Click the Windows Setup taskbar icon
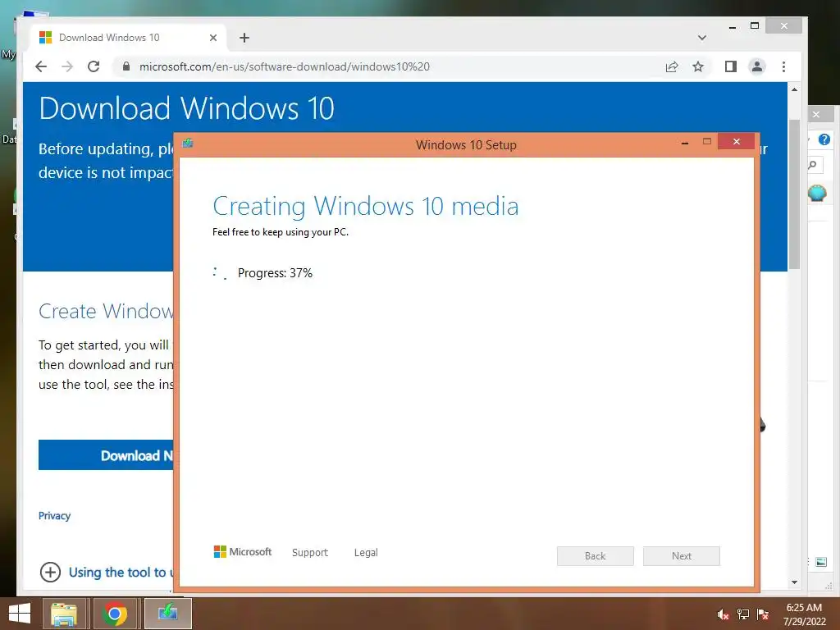 167,614
